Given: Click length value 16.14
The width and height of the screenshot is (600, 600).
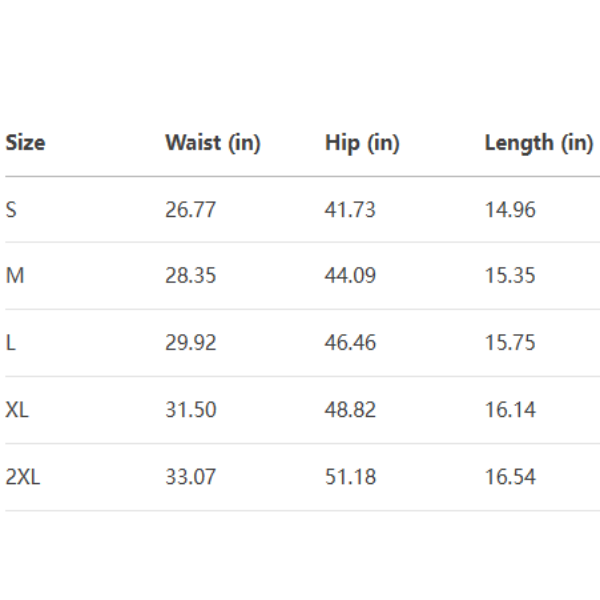Looking at the screenshot, I should 510,410.
